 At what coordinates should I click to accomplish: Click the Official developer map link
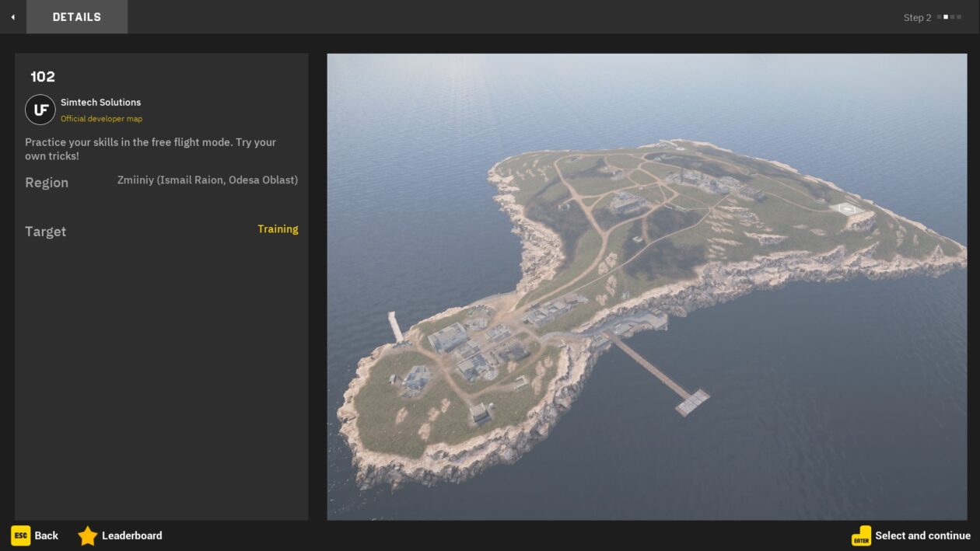tap(101, 119)
